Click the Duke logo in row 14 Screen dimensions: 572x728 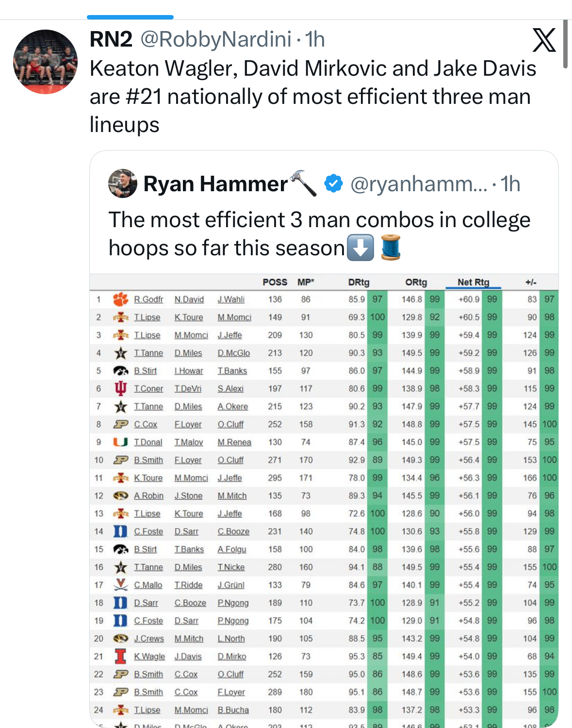point(120,531)
